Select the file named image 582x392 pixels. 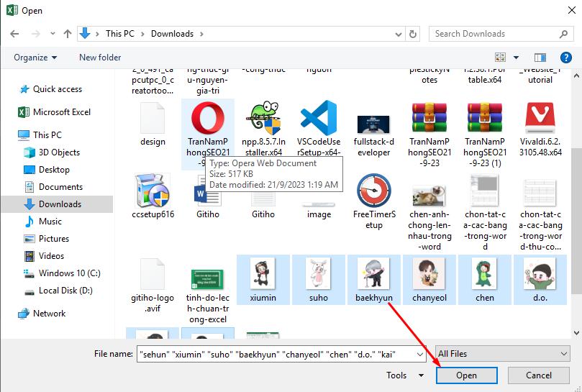click(x=319, y=210)
